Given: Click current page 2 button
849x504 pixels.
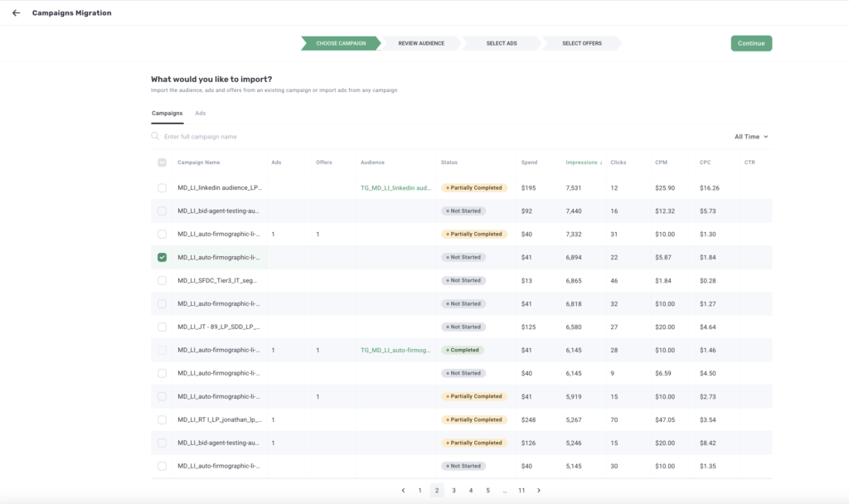Looking at the screenshot, I should (437, 491).
